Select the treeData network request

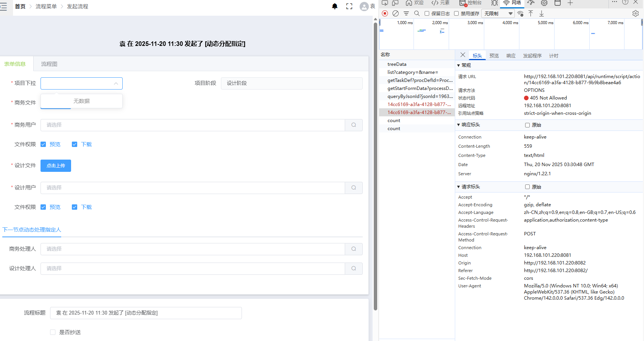point(417,64)
